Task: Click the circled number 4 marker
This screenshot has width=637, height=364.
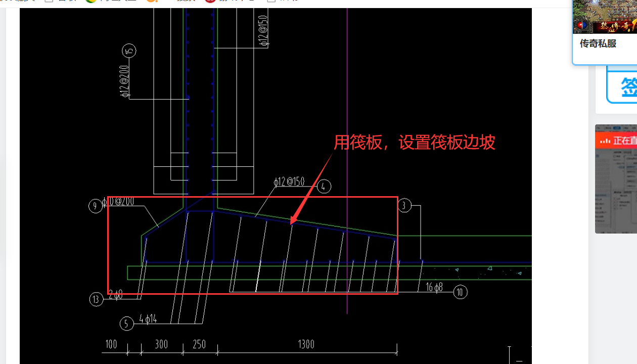Action: click(x=324, y=187)
